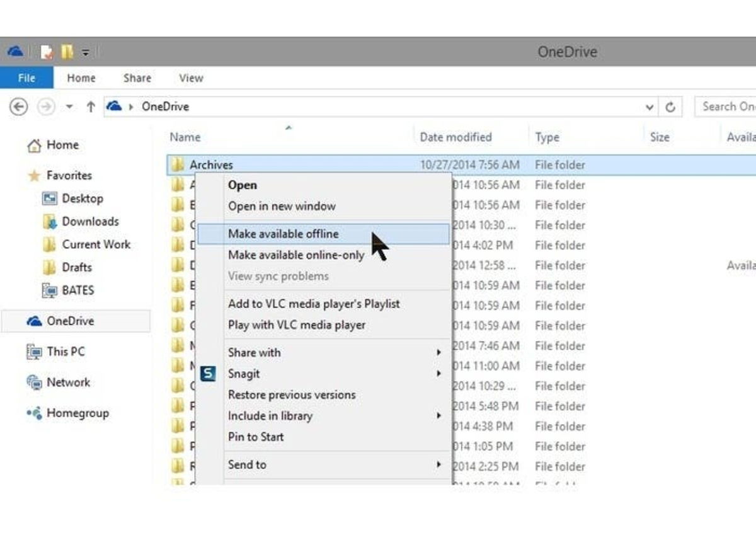756x540 pixels.
Task: Choose Add to VLC media player's Playlist
Action: click(x=314, y=304)
